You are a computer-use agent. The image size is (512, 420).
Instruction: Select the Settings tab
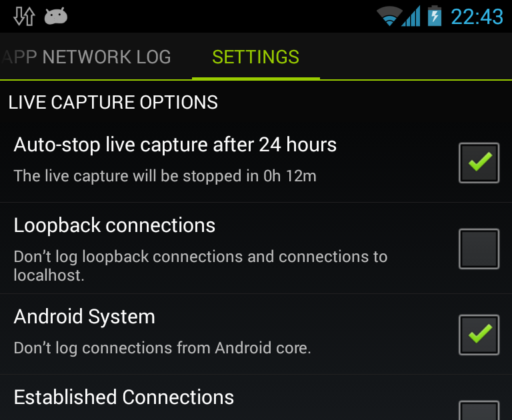tap(256, 57)
